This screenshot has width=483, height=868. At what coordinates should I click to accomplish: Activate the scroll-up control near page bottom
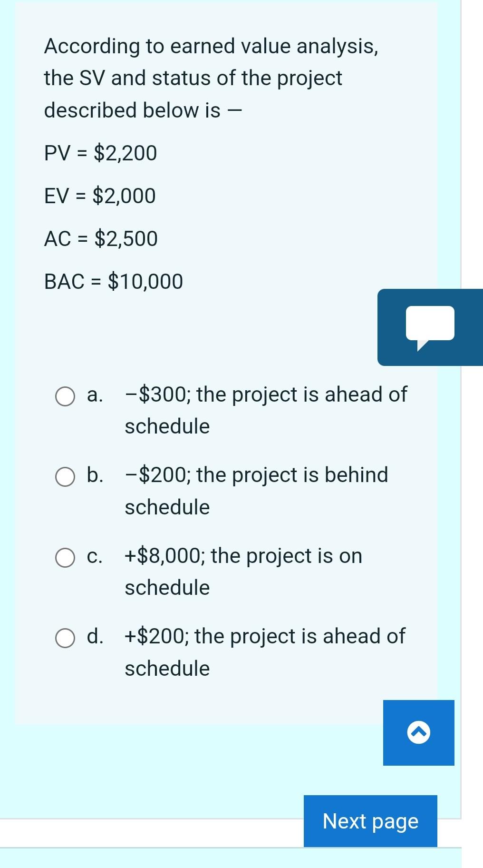point(418,733)
